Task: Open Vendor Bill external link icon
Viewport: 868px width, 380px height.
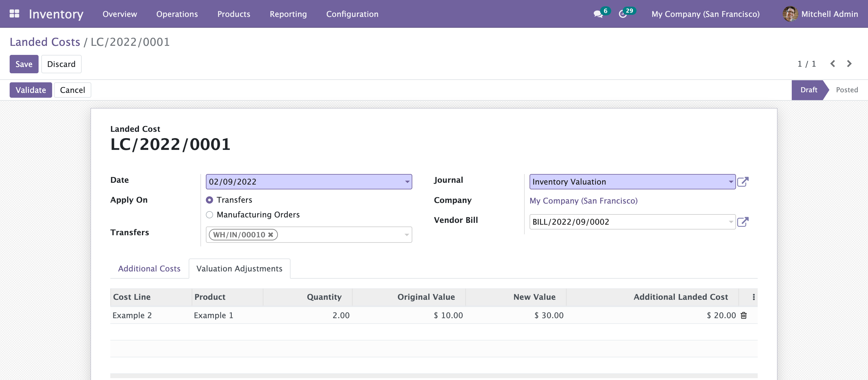Action: (x=743, y=222)
